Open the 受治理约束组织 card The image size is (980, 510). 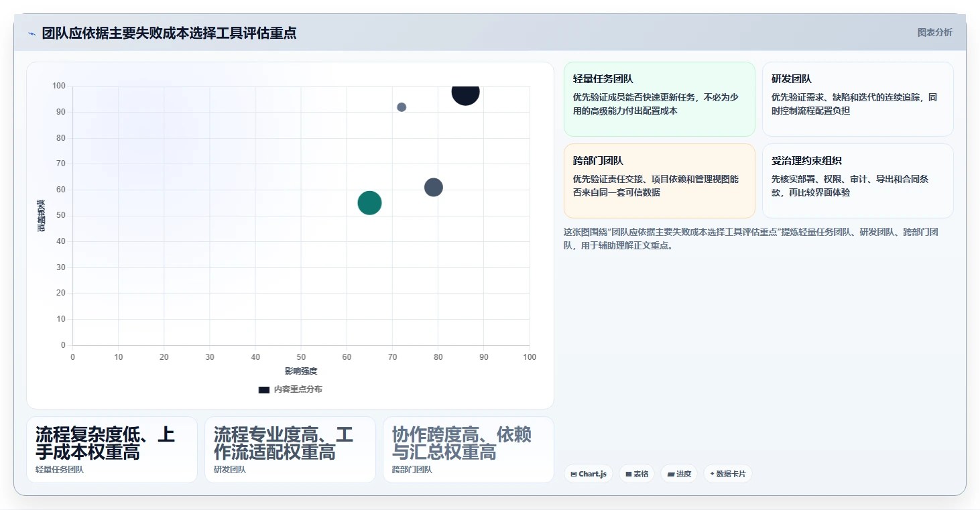click(858, 181)
